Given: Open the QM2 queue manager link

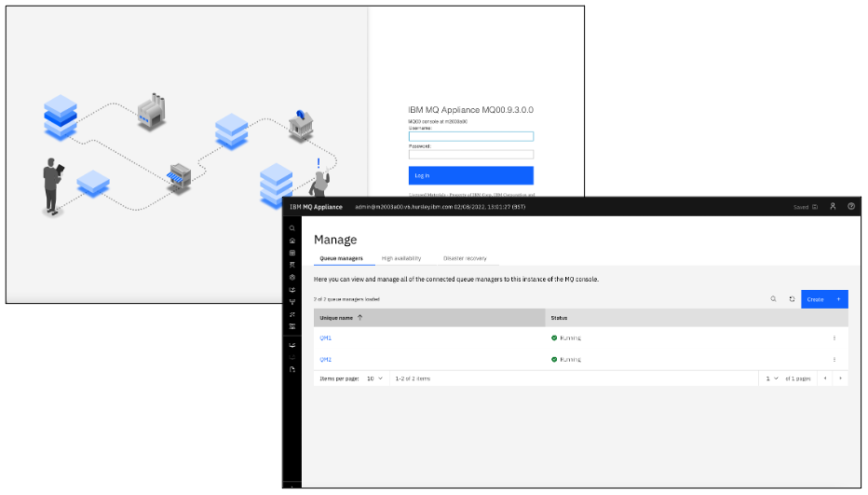Looking at the screenshot, I should (326, 359).
